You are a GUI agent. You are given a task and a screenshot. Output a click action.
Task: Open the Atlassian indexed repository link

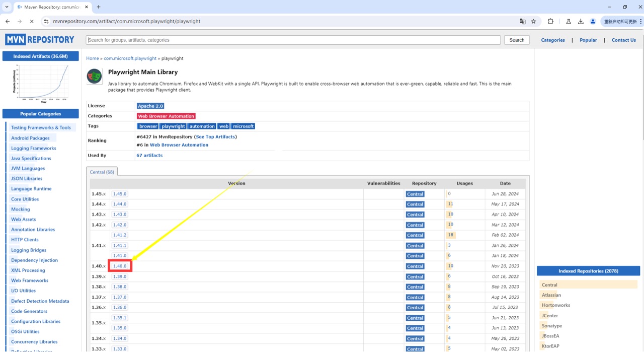point(551,295)
